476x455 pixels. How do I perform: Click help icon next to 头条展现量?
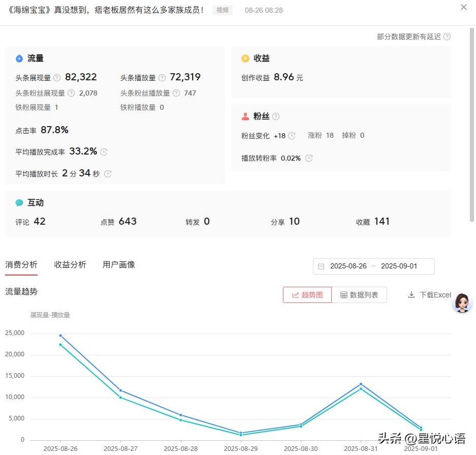[x=57, y=78]
